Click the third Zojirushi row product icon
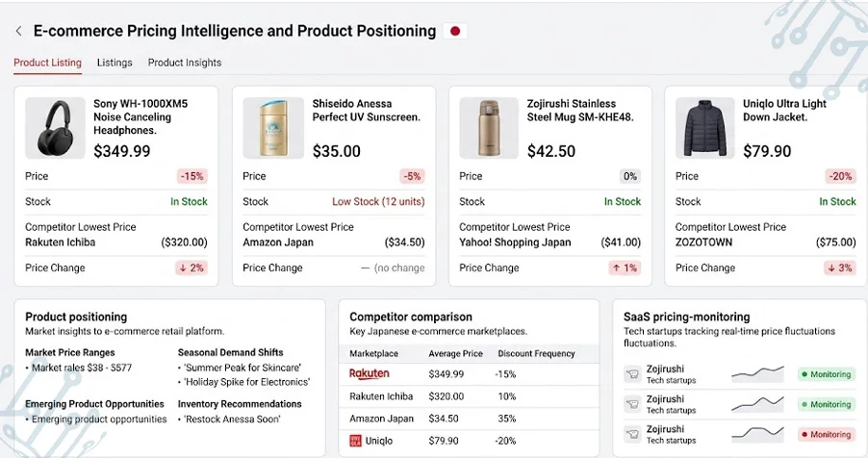 pos(632,434)
